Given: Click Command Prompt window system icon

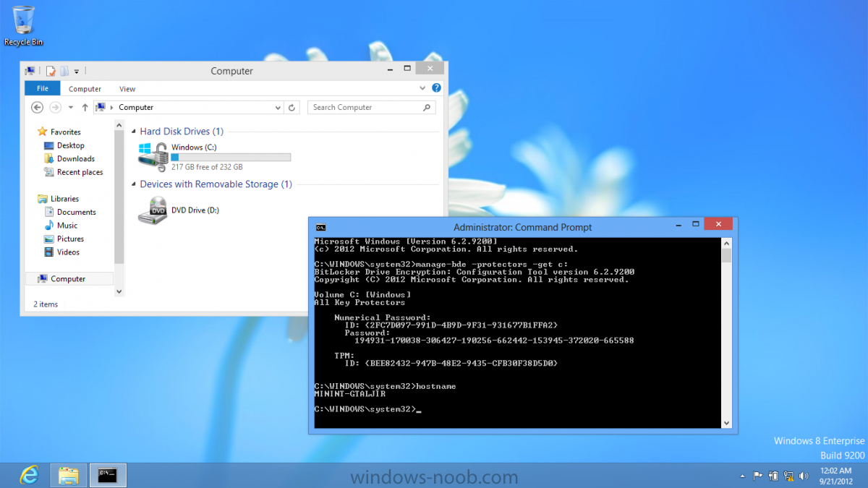Looking at the screenshot, I should click(320, 227).
